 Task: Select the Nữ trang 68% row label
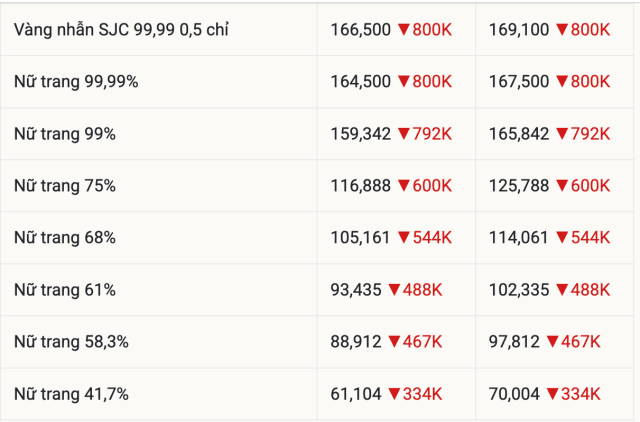tap(65, 238)
